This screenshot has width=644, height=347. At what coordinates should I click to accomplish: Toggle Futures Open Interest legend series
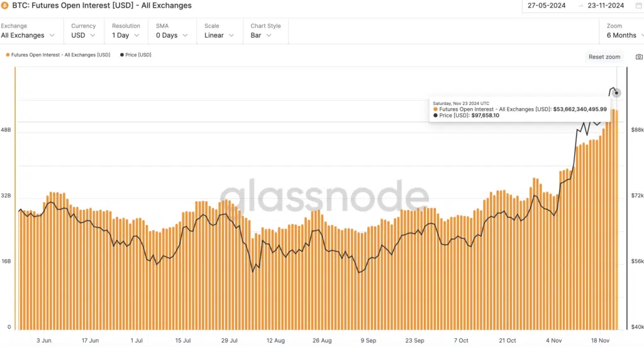point(60,55)
